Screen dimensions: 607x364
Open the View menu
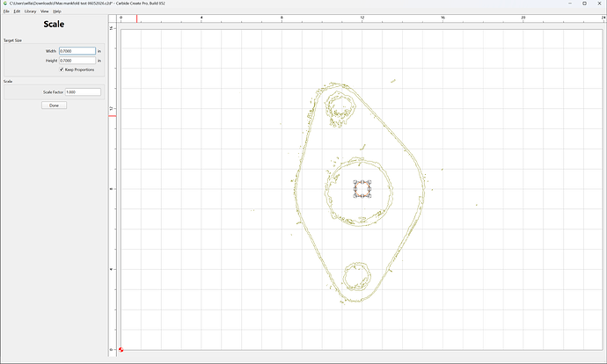pyautogui.click(x=45, y=11)
